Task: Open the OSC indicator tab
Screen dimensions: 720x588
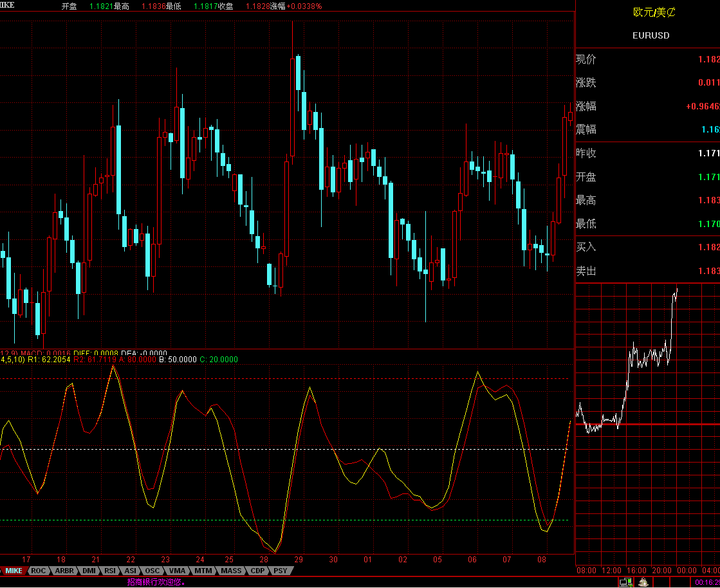Action: (x=152, y=571)
